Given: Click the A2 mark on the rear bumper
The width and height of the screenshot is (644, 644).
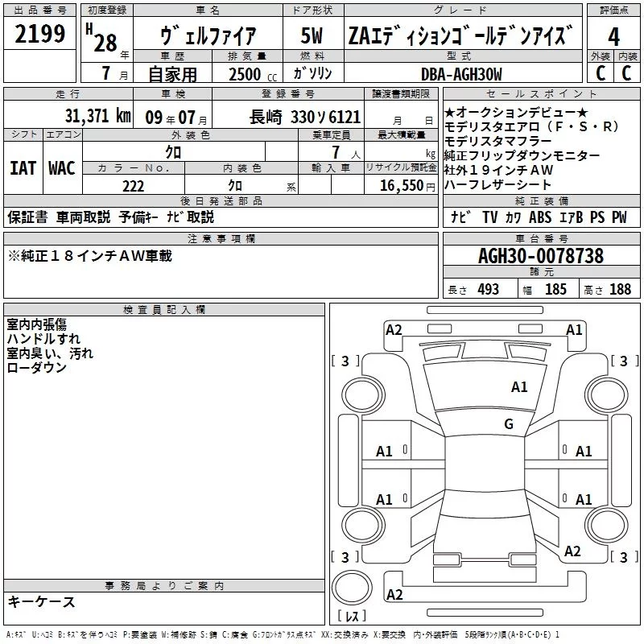Looking at the screenshot, I should [x=394, y=594].
